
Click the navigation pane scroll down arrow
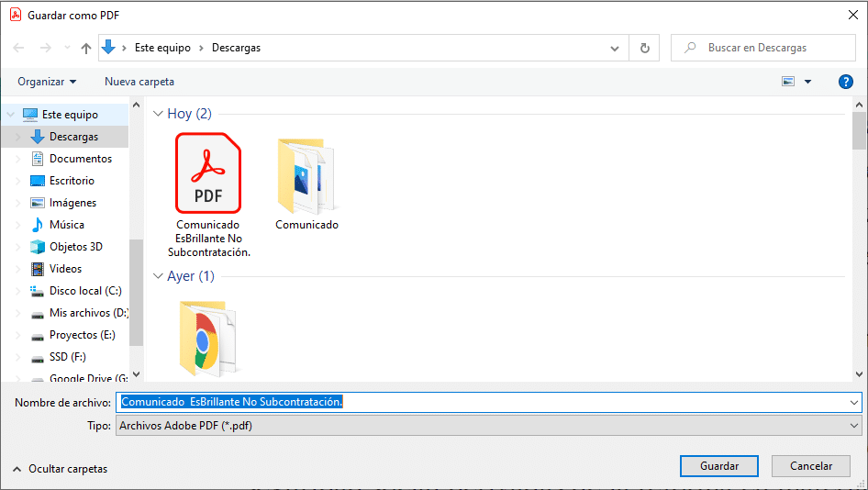click(136, 374)
